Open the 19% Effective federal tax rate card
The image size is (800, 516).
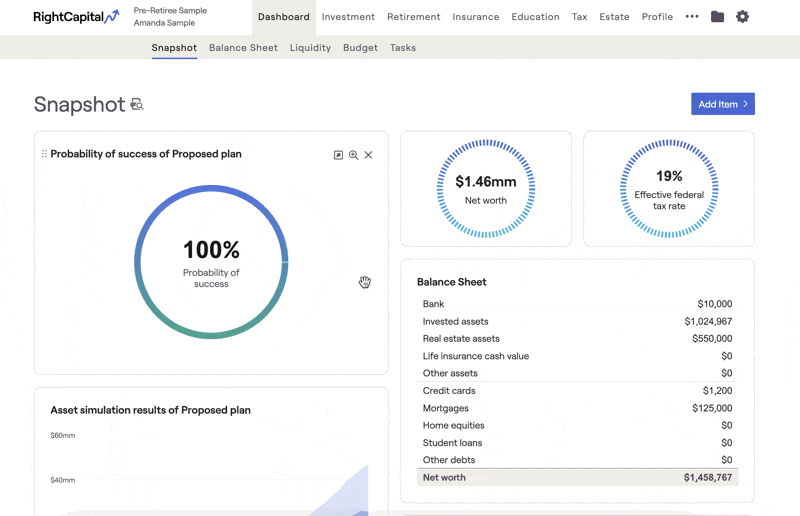point(669,188)
